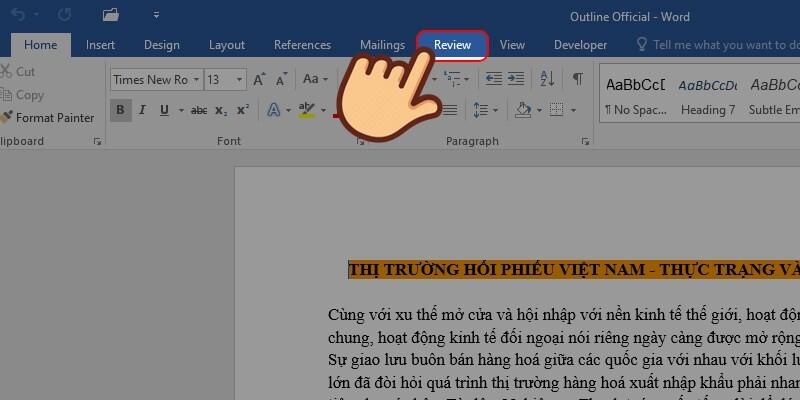Click the Sort A-Z icon

(x=547, y=79)
